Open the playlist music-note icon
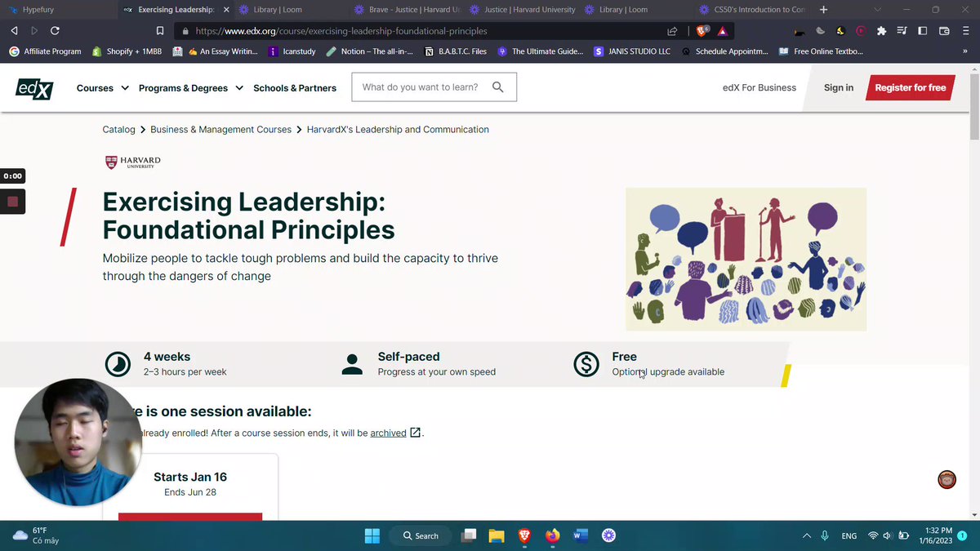 click(902, 31)
